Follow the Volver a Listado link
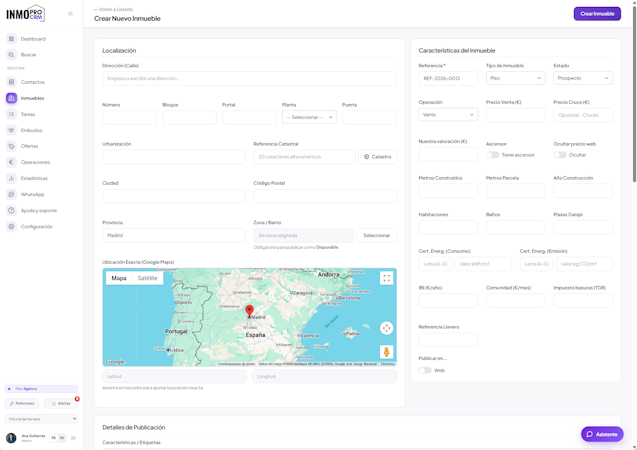Image resolution: width=637 pixels, height=450 pixels. coord(113,9)
